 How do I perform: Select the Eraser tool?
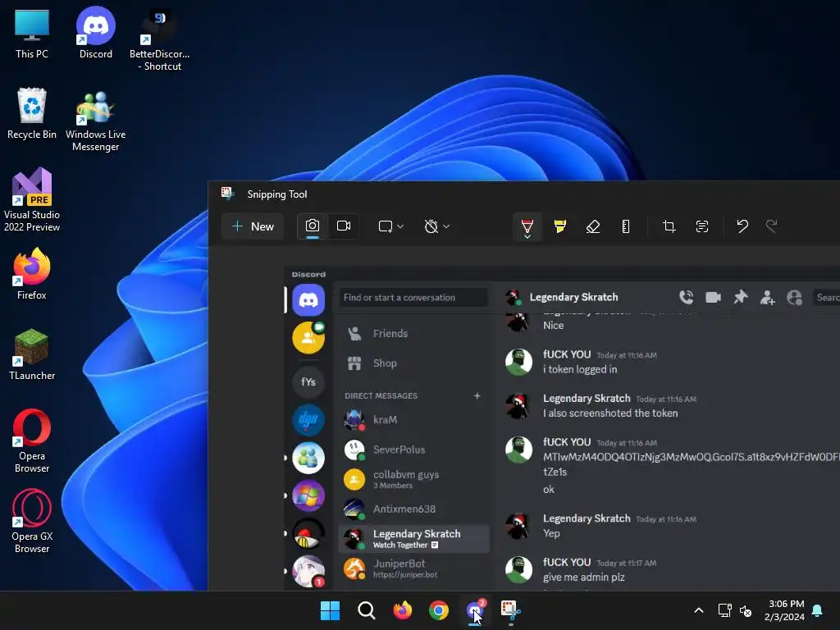point(592,226)
